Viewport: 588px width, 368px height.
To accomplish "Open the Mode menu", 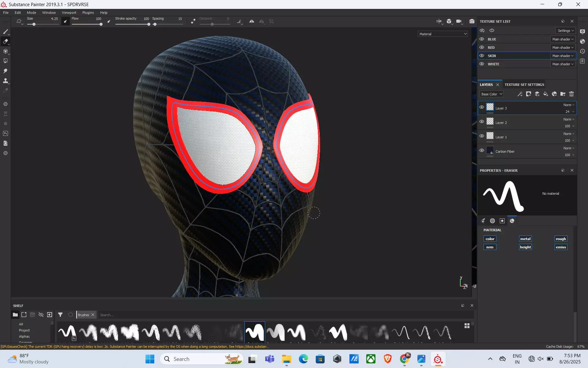I will click(x=32, y=13).
